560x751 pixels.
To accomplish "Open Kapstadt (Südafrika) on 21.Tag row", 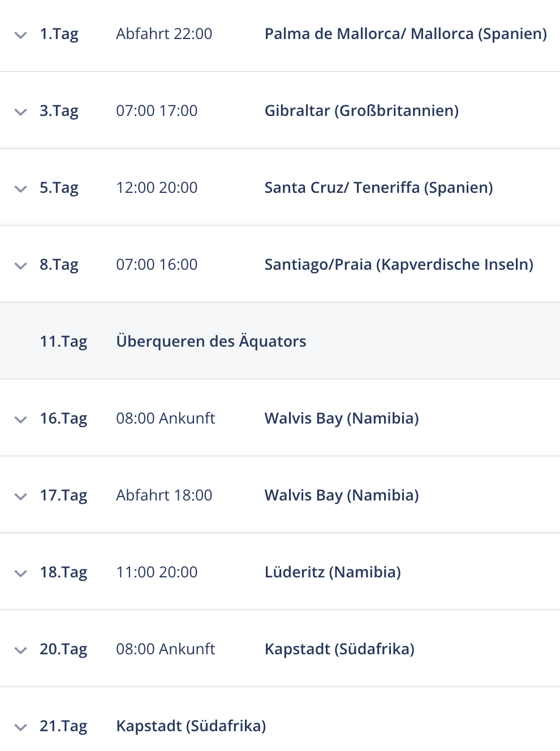I will coord(191,726).
